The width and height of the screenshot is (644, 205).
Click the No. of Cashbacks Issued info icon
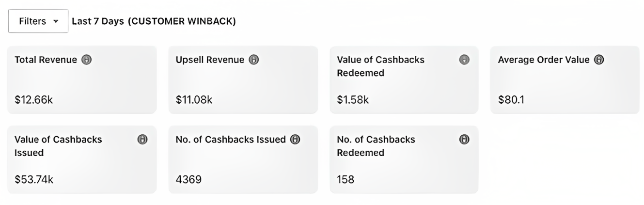pyautogui.click(x=295, y=140)
